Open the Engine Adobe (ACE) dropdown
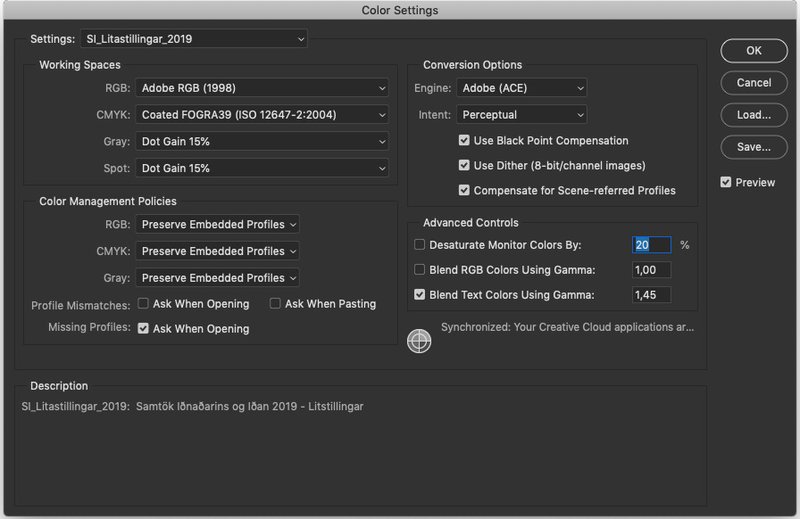Screen dimensions: 800x519 (521, 88)
